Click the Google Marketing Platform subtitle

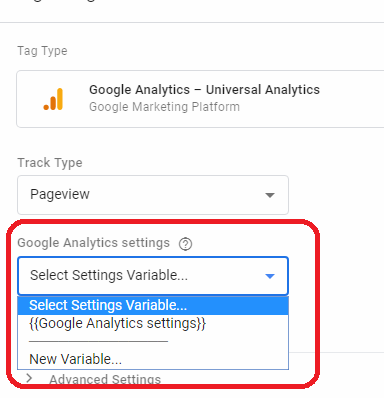[164, 107]
